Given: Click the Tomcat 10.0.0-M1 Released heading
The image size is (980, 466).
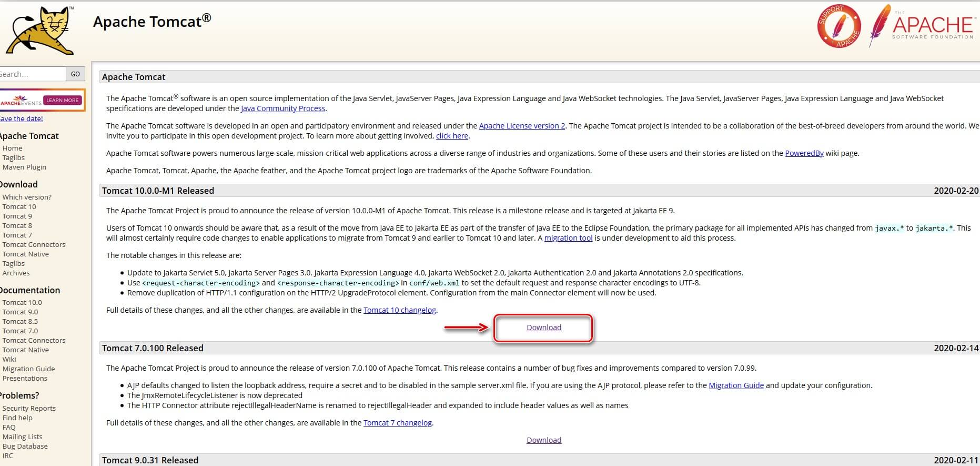Looking at the screenshot, I should (x=158, y=191).
